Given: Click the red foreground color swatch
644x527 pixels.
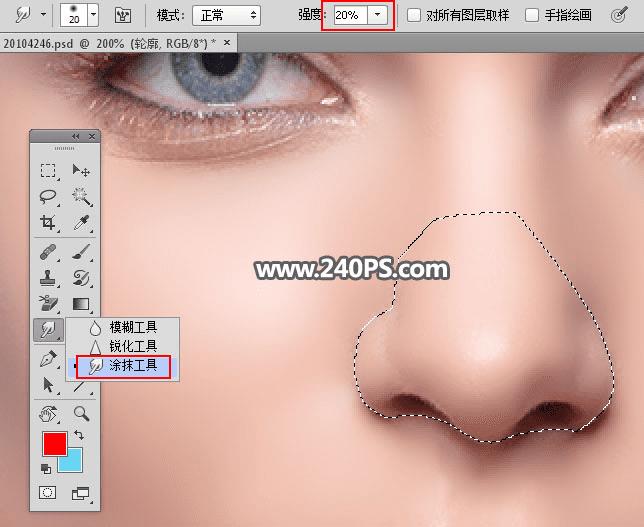Looking at the screenshot, I should (55, 444).
